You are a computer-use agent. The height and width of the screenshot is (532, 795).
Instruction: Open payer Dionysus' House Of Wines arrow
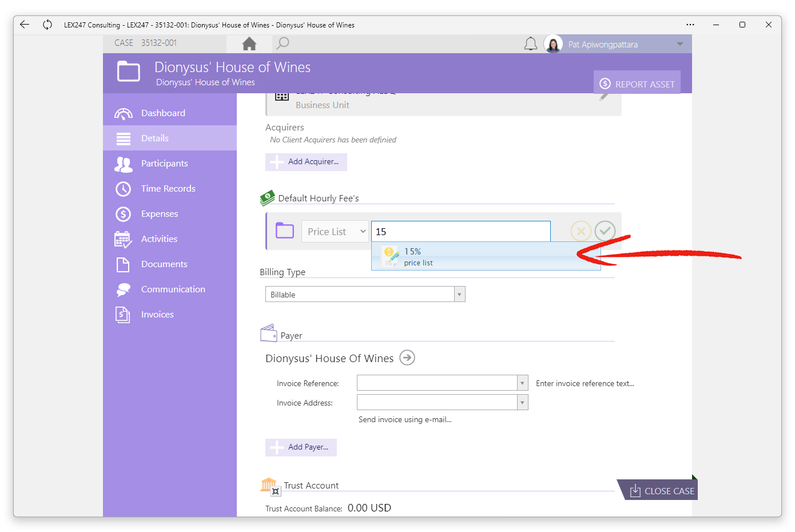(x=407, y=358)
